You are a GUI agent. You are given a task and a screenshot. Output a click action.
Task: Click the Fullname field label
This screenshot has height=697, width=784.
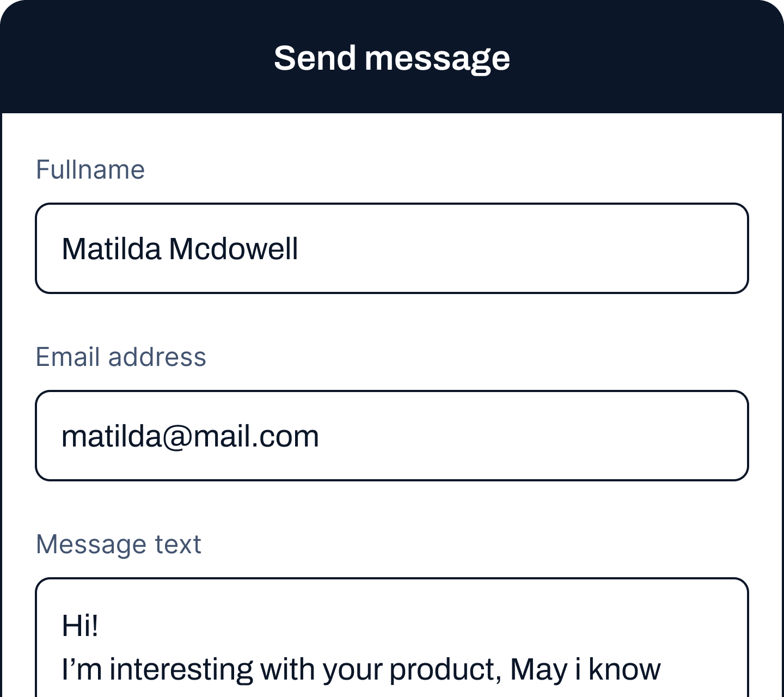point(90,170)
